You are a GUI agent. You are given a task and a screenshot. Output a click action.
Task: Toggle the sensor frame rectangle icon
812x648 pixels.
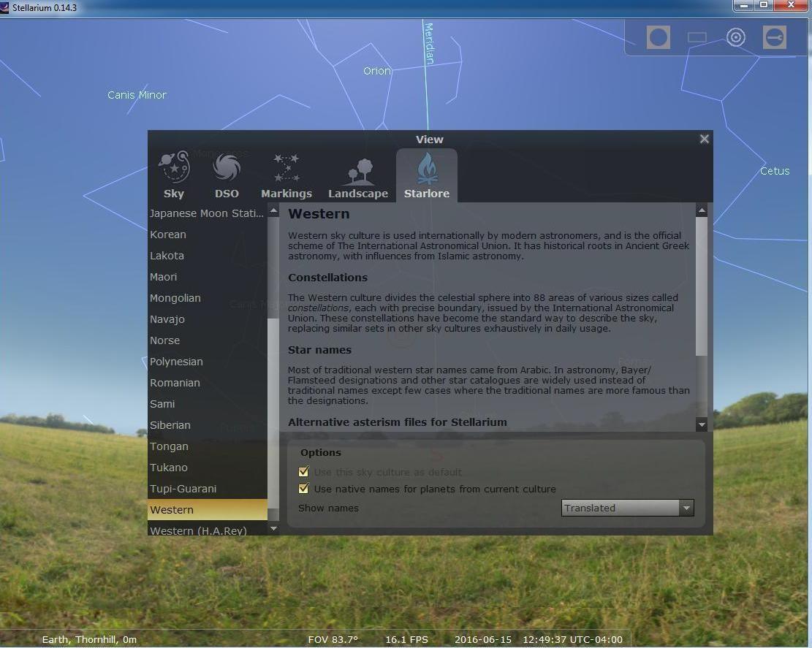tap(697, 37)
